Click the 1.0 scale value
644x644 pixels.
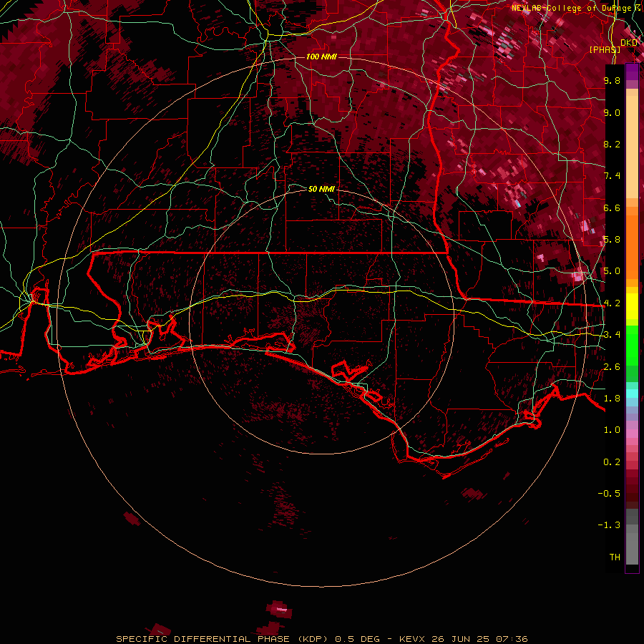coord(612,430)
